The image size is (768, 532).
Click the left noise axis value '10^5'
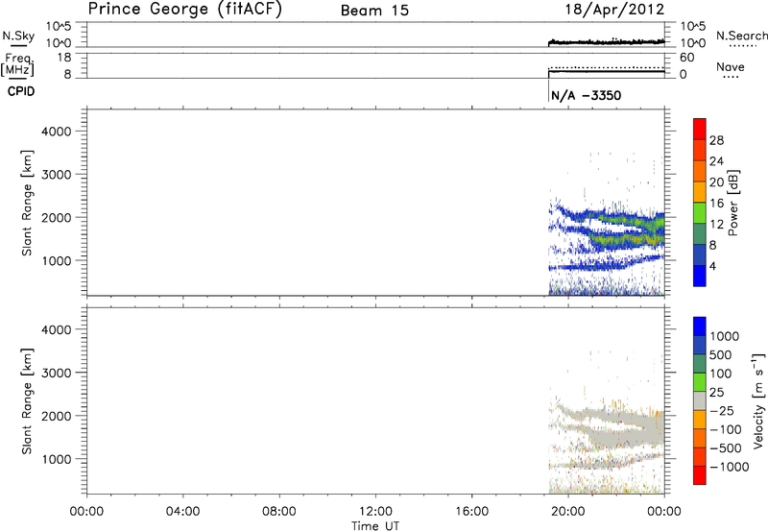[x=59, y=27]
